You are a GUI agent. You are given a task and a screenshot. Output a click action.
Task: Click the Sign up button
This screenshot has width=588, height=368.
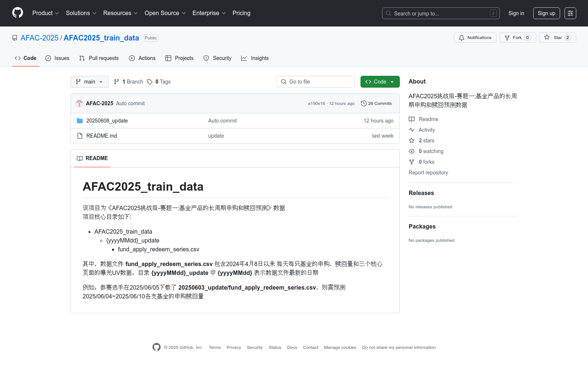pos(546,13)
